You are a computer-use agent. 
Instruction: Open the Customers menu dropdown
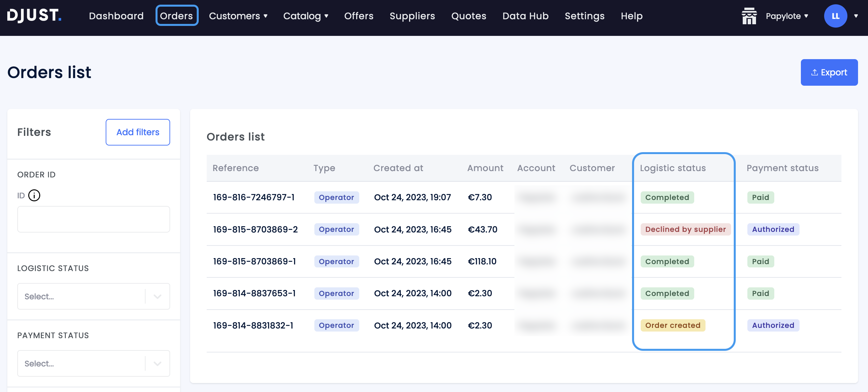238,16
